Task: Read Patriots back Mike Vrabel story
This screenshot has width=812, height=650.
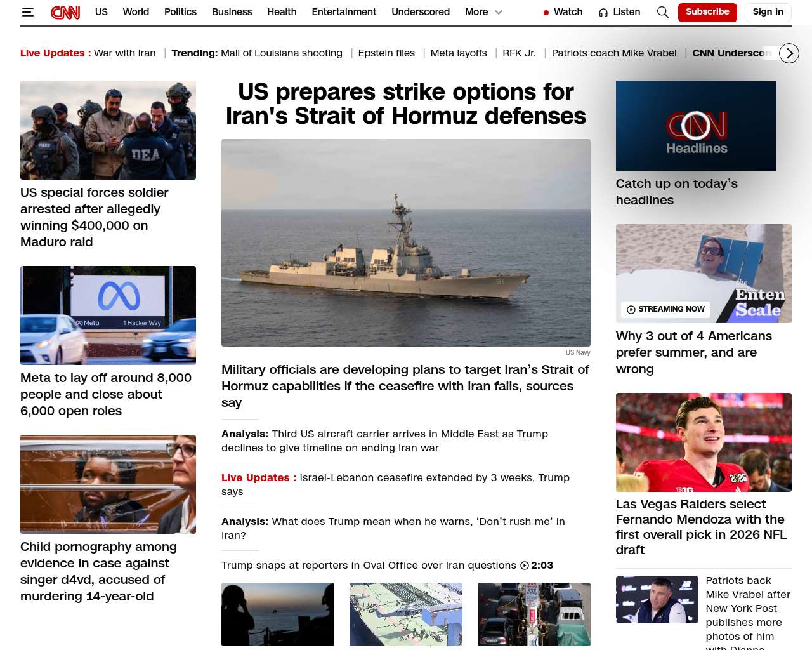Action: coord(748,612)
